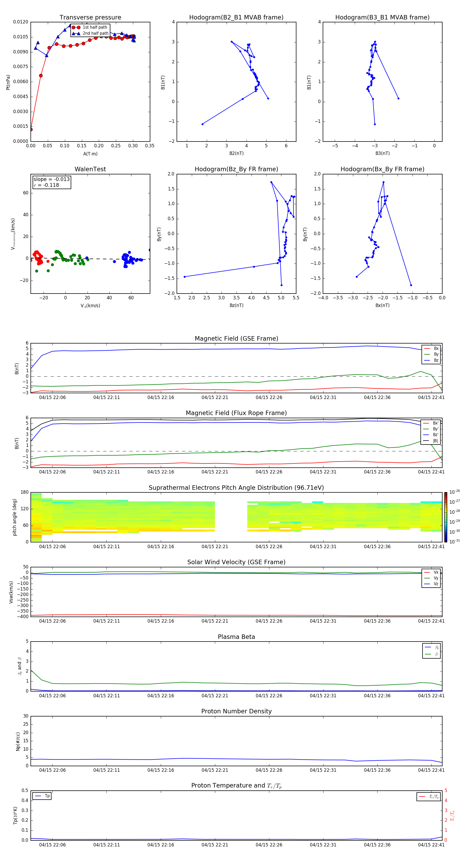
Task: Click the Vx legend entry in velocity panel
Action: pyautogui.click(x=431, y=572)
